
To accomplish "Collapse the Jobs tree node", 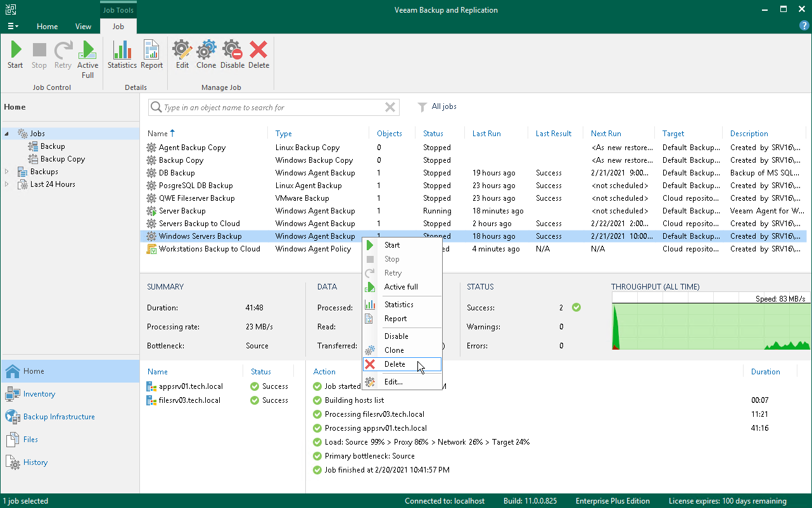I will point(7,134).
